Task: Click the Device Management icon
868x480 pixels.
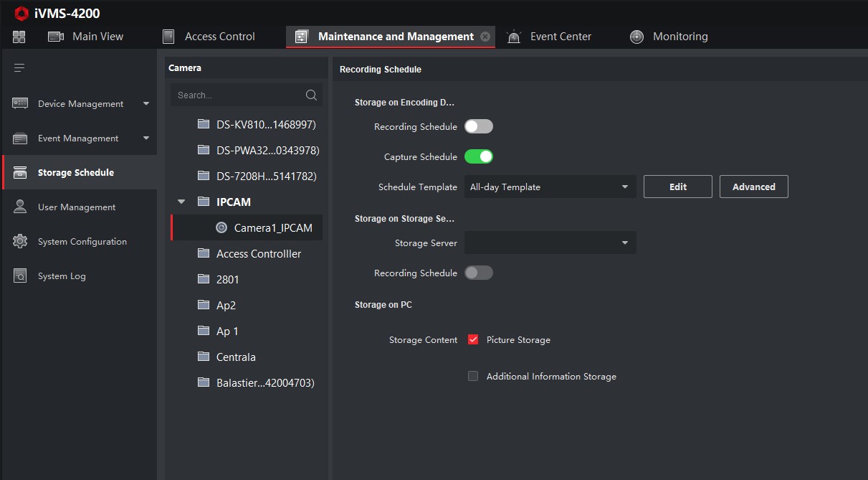Action: 20,104
